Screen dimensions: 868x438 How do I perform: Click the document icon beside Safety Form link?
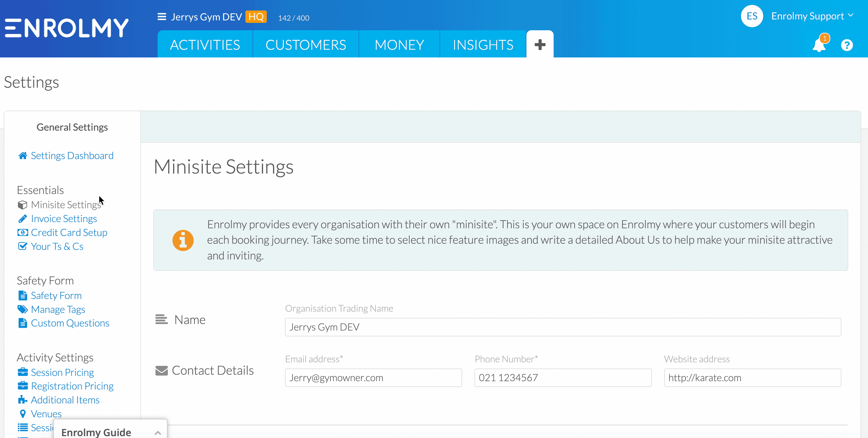pyautogui.click(x=23, y=296)
